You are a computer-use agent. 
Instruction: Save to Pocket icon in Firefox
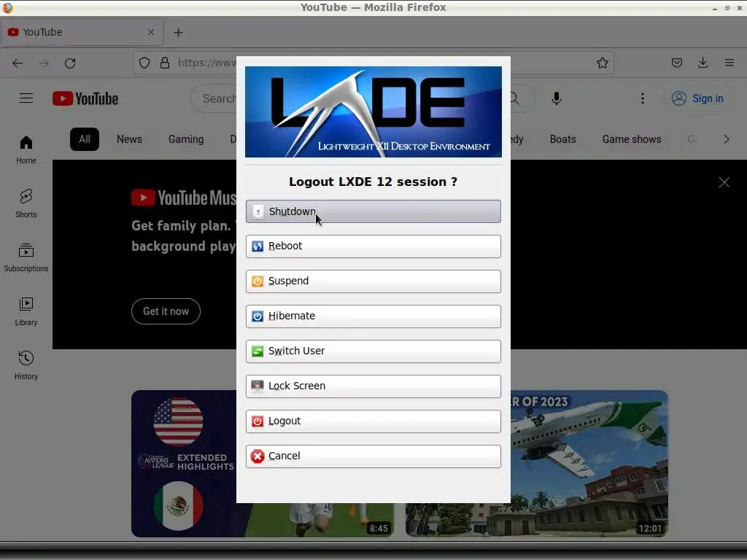[x=676, y=63]
